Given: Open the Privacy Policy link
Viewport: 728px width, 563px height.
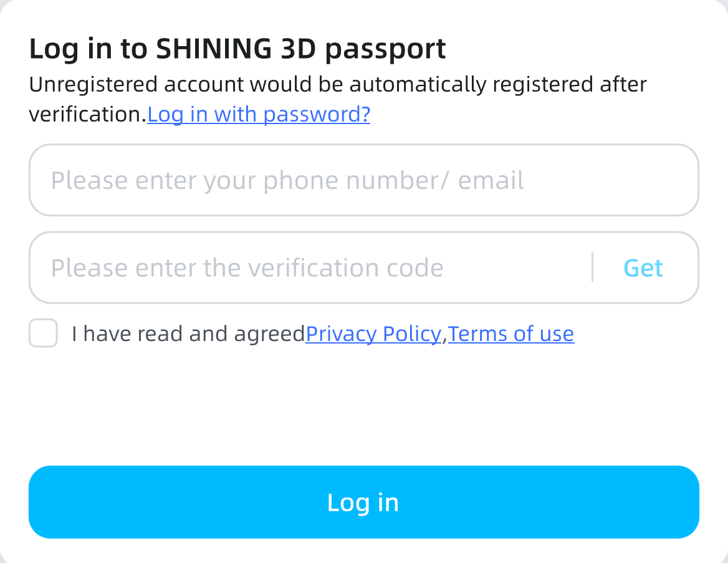Looking at the screenshot, I should coord(373,334).
